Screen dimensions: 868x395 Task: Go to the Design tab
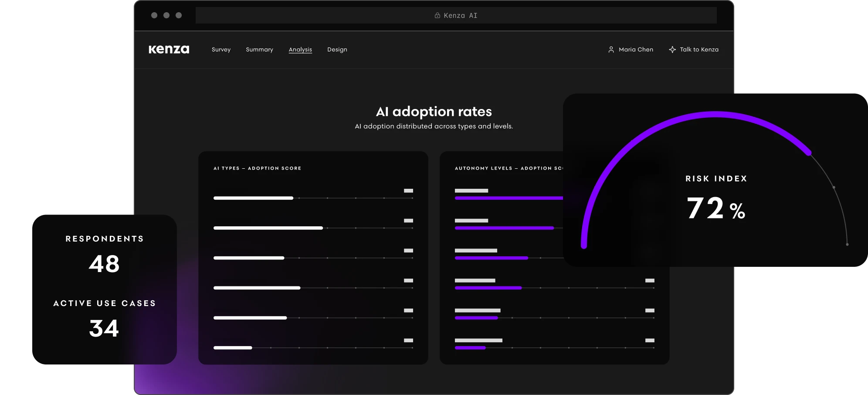[x=337, y=50]
